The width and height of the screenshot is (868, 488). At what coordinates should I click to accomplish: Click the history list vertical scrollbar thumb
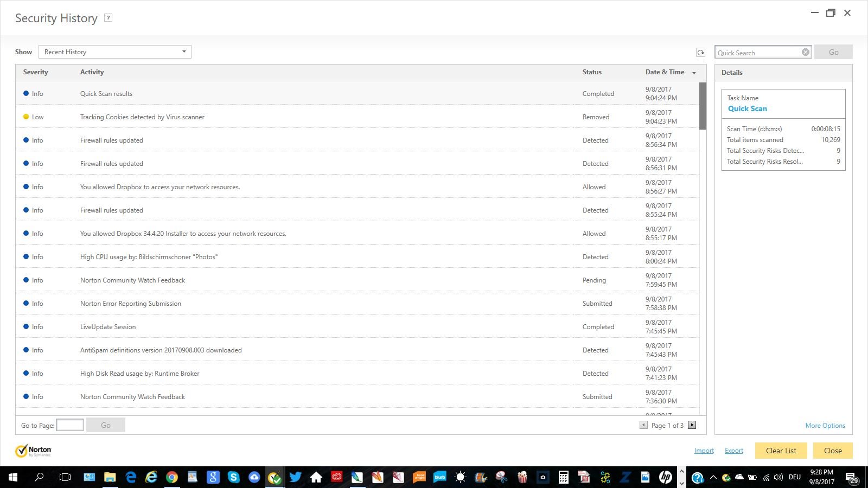(x=703, y=106)
